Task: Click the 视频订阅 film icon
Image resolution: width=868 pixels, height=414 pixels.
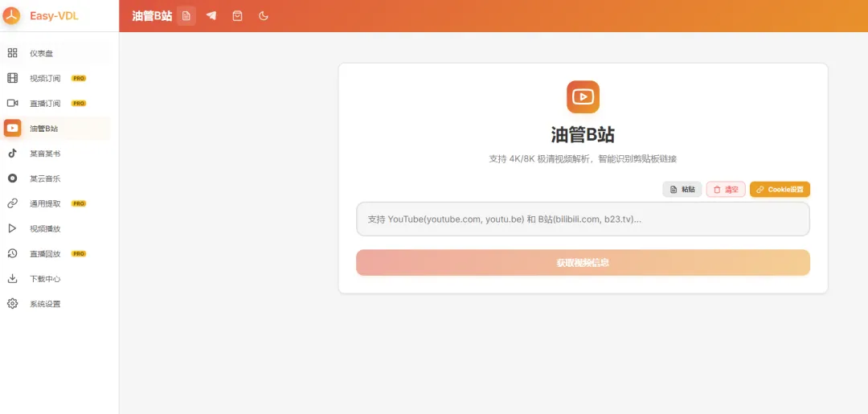Action: [12, 78]
